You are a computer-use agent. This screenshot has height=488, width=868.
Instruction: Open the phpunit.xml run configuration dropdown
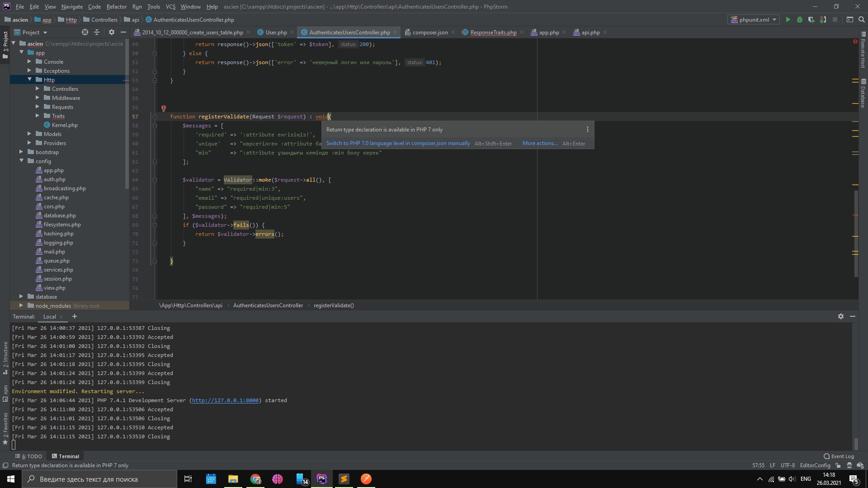click(x=754, y=20)
